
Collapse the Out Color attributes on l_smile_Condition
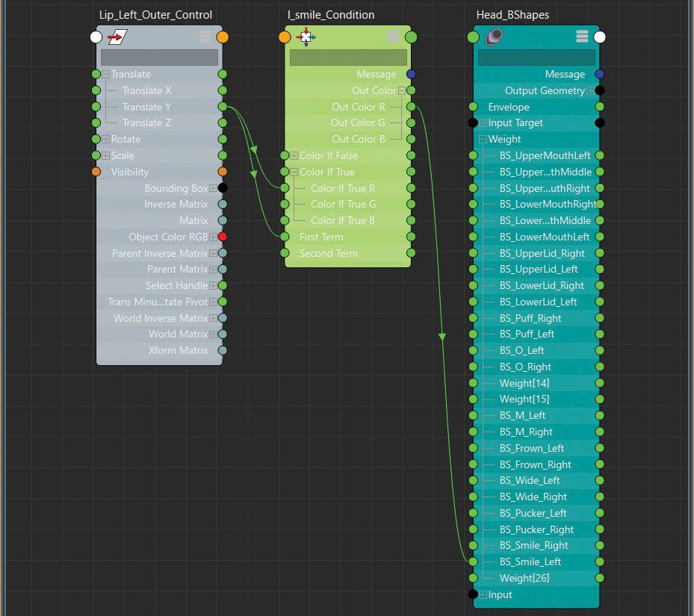coord(401,90)
